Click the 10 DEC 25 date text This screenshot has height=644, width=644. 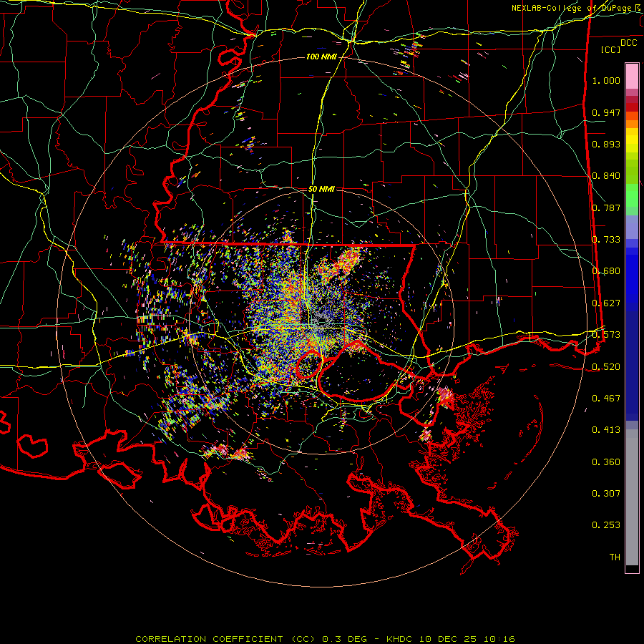(448, 639)
